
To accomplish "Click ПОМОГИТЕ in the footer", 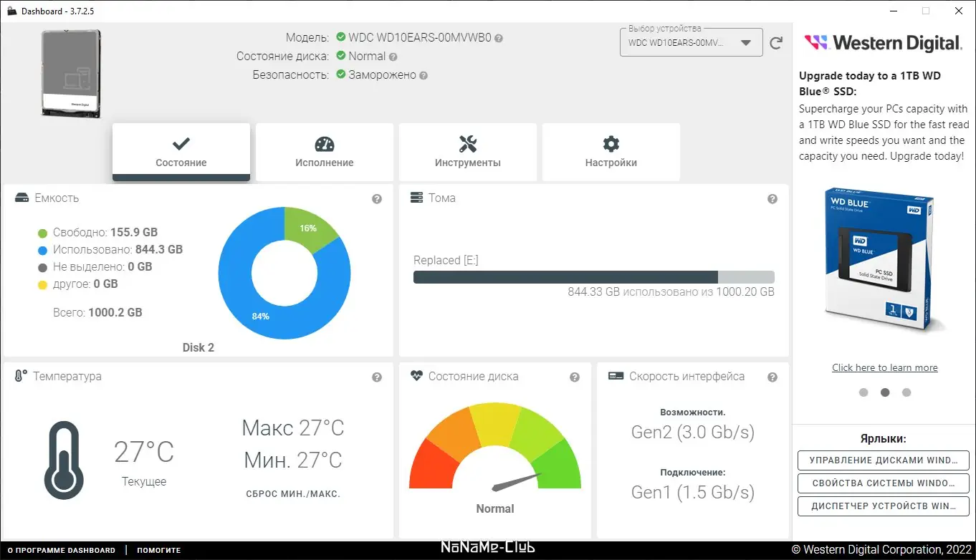I will (x=159, y=550).
